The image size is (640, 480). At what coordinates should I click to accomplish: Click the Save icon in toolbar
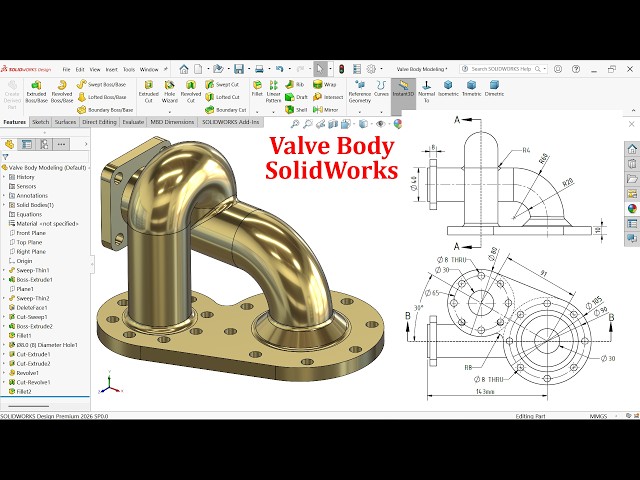click(x=239, y=69)
